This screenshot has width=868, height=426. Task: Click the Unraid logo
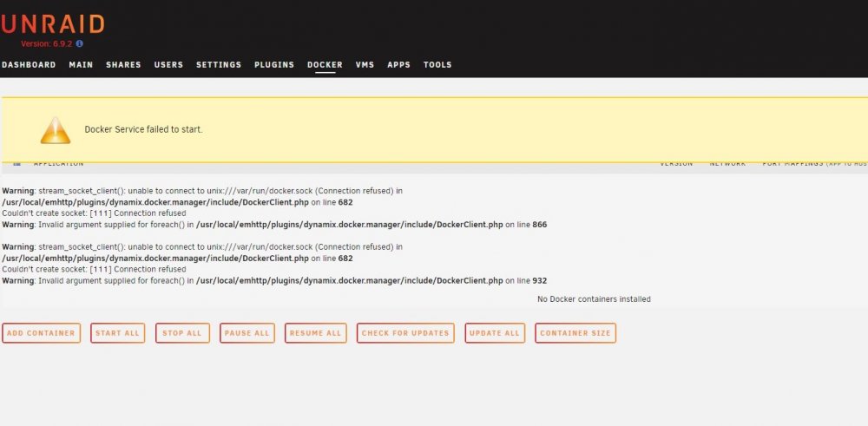[53, 24]
